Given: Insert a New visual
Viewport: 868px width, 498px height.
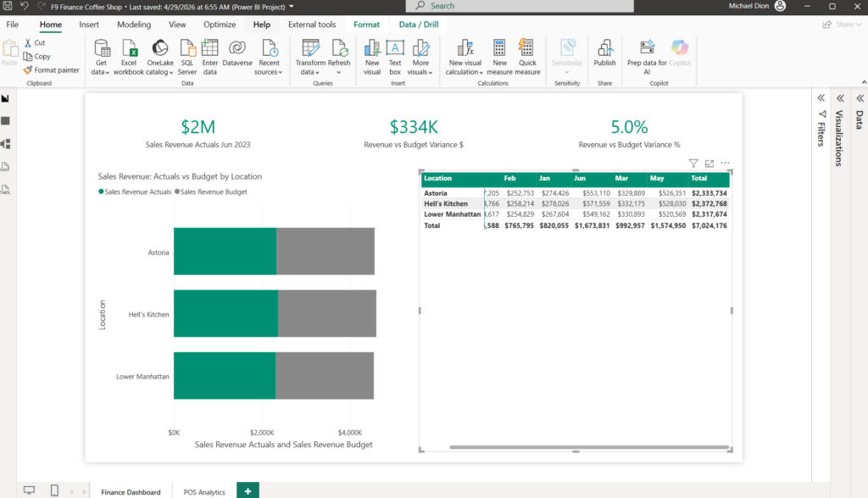Looking at the screenshot, I should (x=372, y=57).
